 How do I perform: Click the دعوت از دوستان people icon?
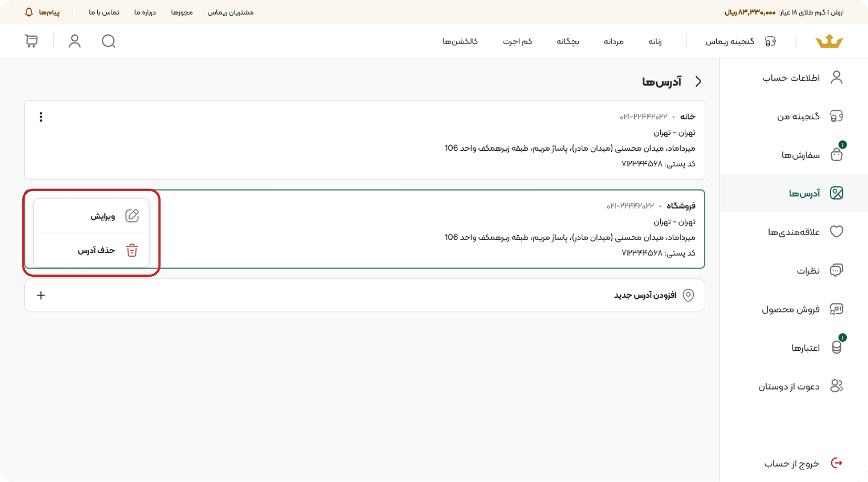point(836,386)
